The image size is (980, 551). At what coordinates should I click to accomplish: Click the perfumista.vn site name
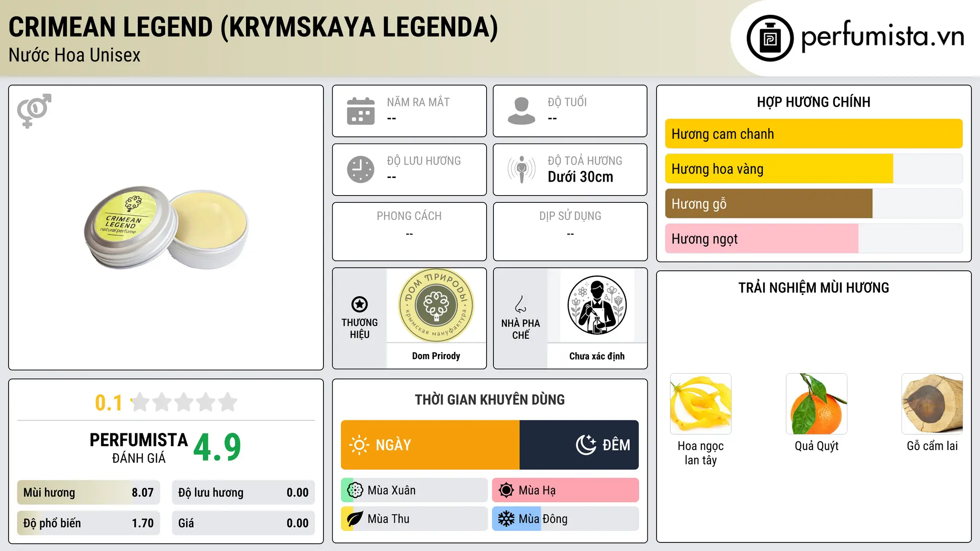tap(882, 37)
